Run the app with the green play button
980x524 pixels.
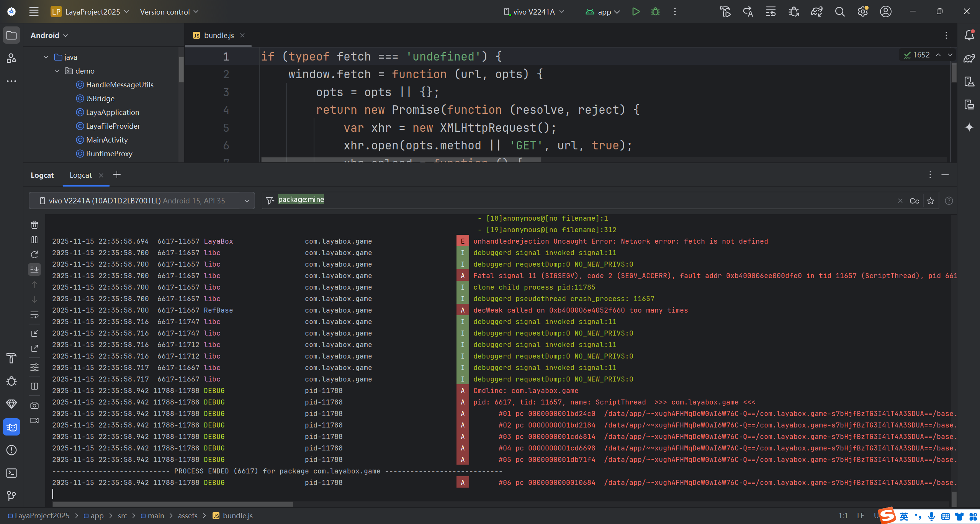(x=636, y=12)
